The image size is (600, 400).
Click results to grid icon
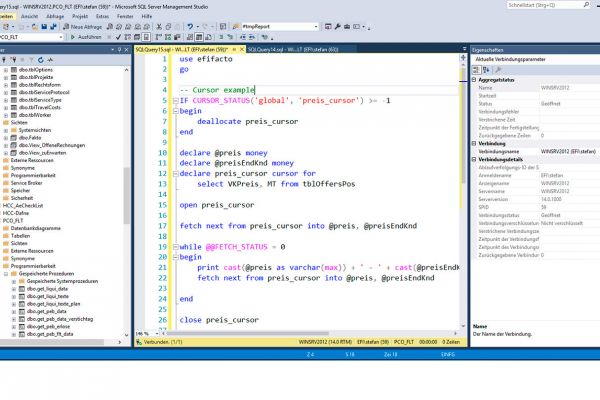[x=199, y=37]
